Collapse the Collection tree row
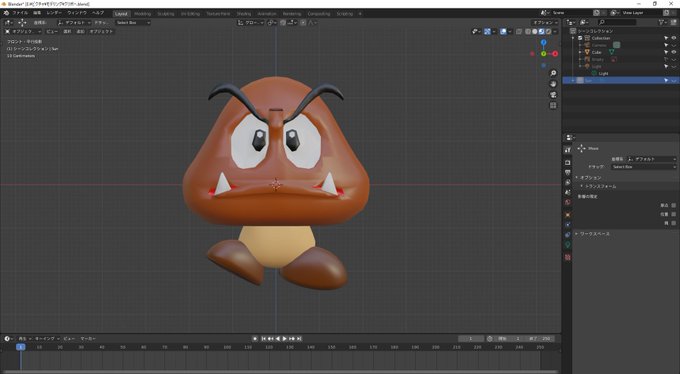Image resolution: width=680 pixels, height=374 pixels. click(x=574, y=38)
